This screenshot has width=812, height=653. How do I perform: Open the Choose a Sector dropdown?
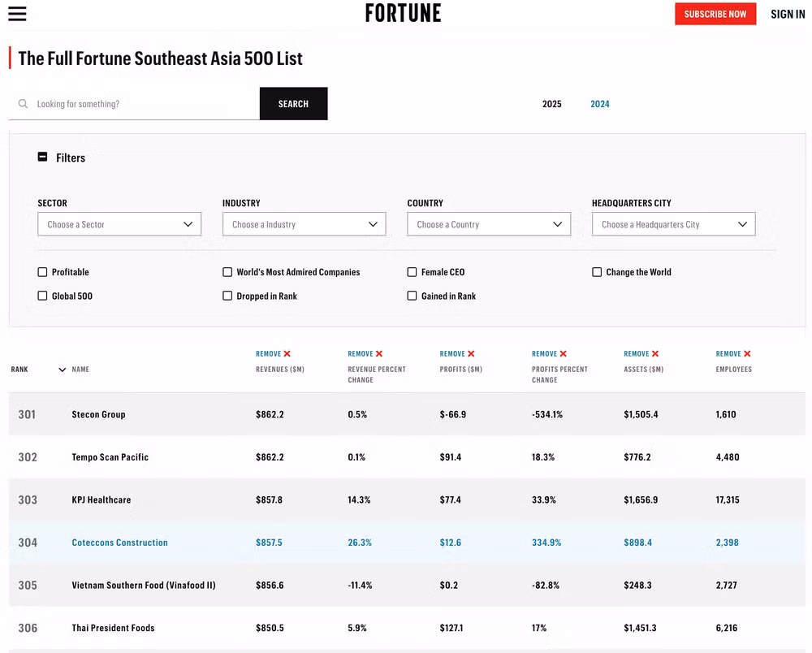[x=119, y=224]
